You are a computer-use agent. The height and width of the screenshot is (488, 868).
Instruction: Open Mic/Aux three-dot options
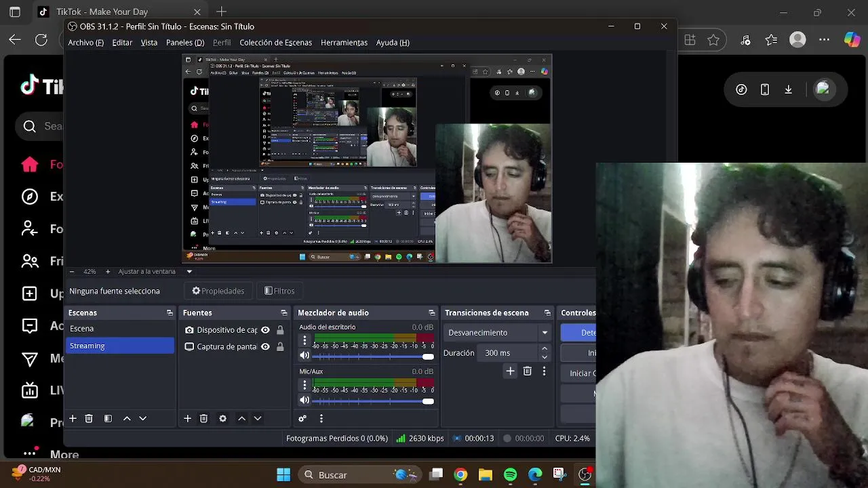click(x=304, y=386)
